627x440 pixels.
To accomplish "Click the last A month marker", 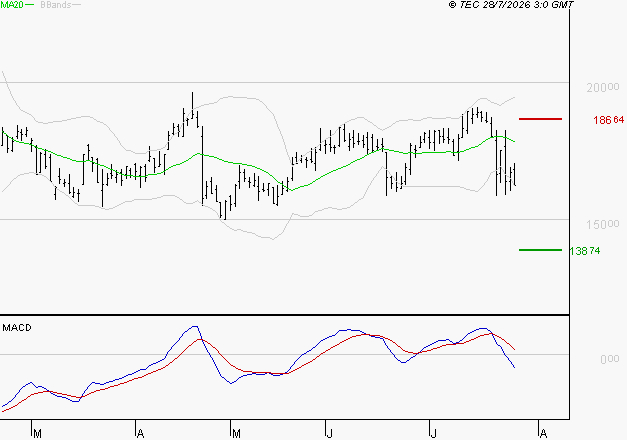I will [543, 434].
